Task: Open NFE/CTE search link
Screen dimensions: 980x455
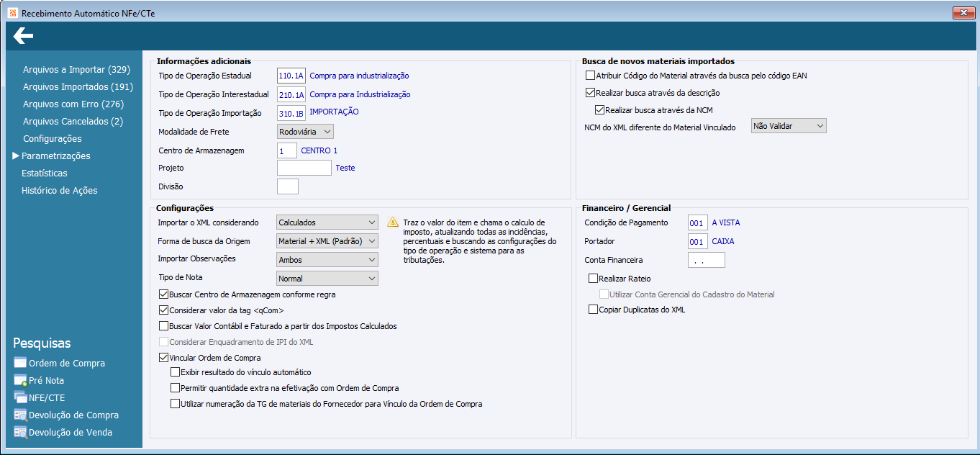Action: [x=47, y=398]
